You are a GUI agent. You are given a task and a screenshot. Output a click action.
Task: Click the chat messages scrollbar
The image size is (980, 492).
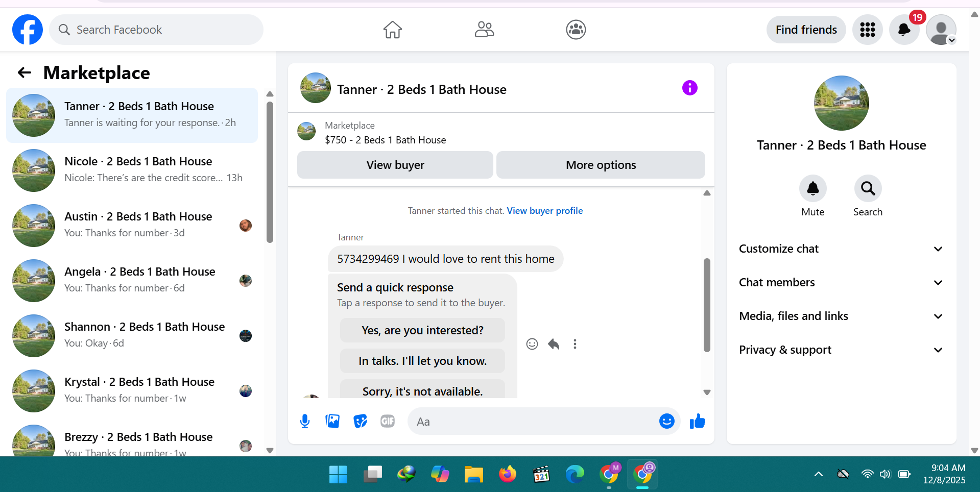707,305
